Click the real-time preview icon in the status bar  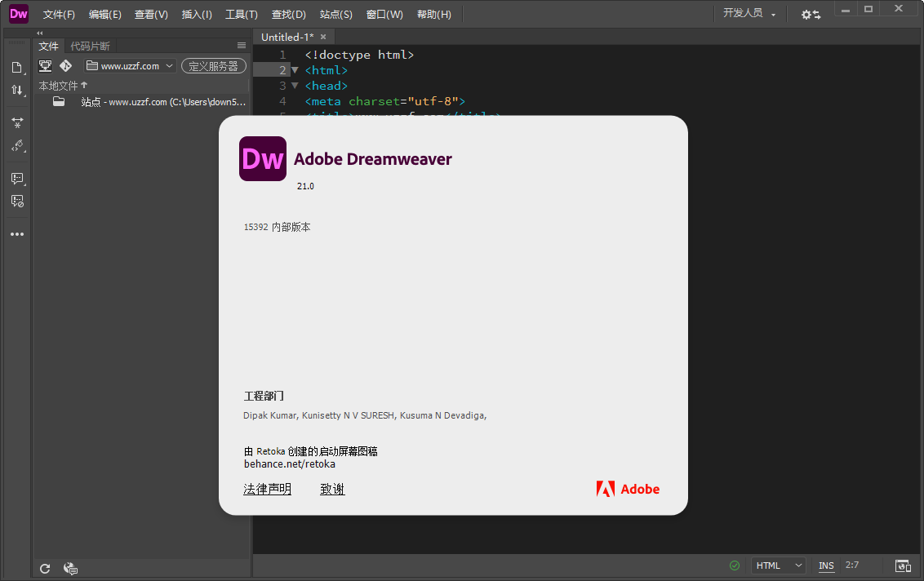(903, 565)
